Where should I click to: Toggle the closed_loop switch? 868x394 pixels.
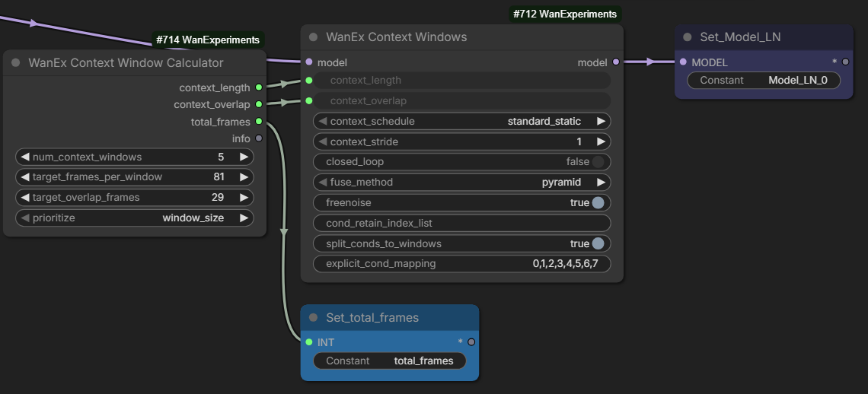pos(598,162)
